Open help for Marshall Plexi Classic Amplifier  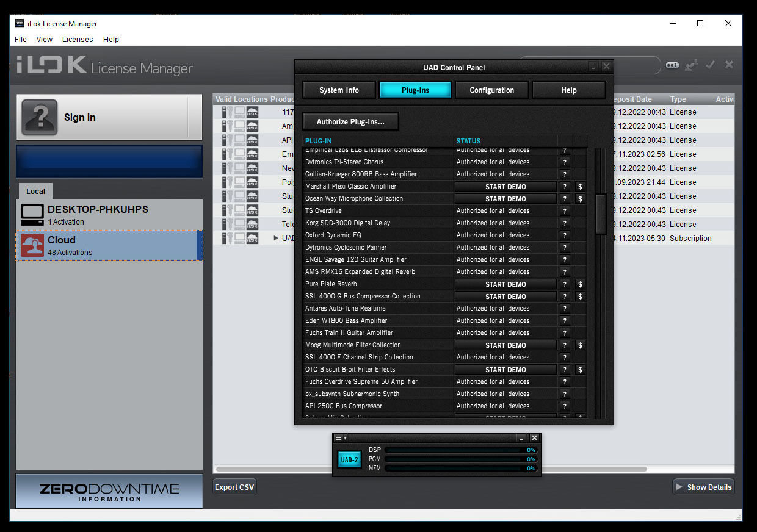coord(565,187)
